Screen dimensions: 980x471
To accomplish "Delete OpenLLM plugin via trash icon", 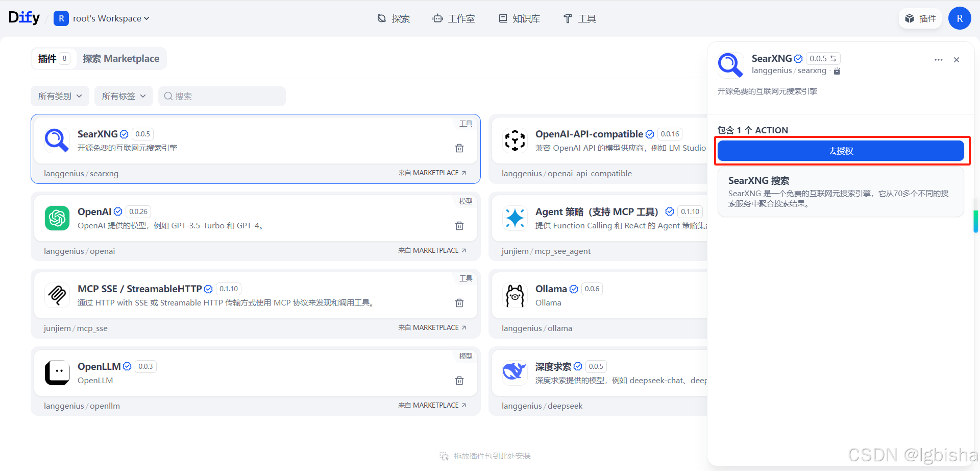I will 459,381.
